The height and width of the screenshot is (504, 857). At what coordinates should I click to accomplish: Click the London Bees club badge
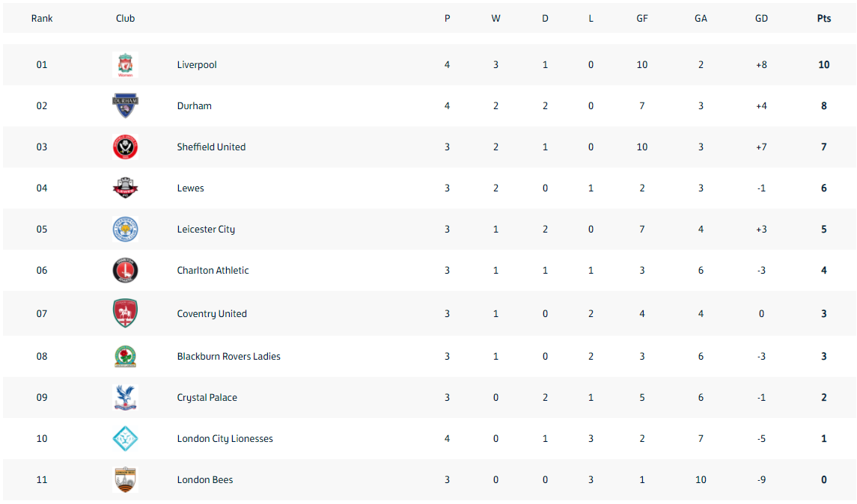(125, 480)
